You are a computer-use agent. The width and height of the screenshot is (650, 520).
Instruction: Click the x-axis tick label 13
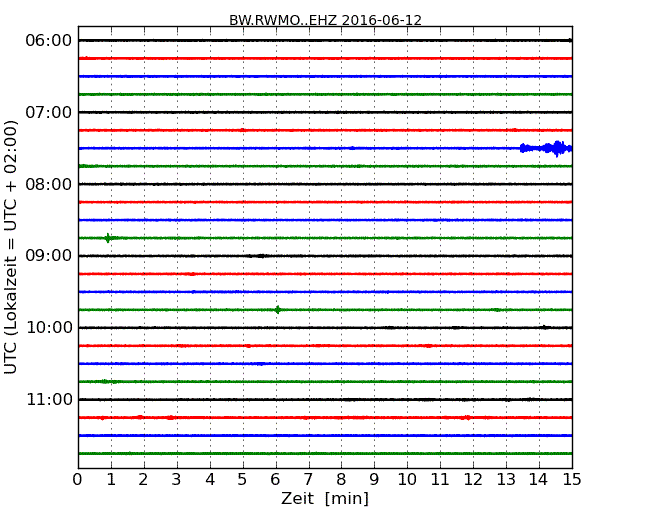pos(506,480)
